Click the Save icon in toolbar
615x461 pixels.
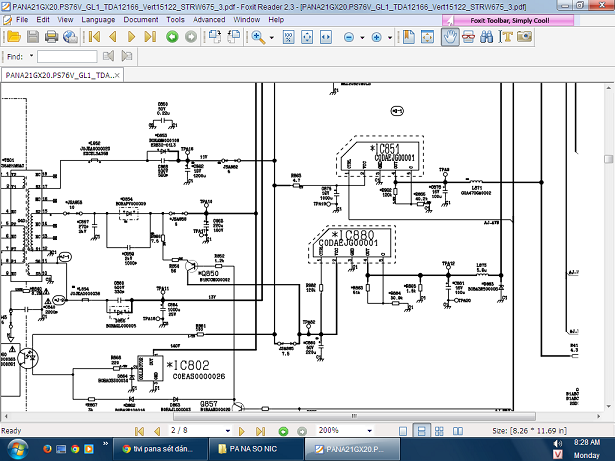coord(33,36)
